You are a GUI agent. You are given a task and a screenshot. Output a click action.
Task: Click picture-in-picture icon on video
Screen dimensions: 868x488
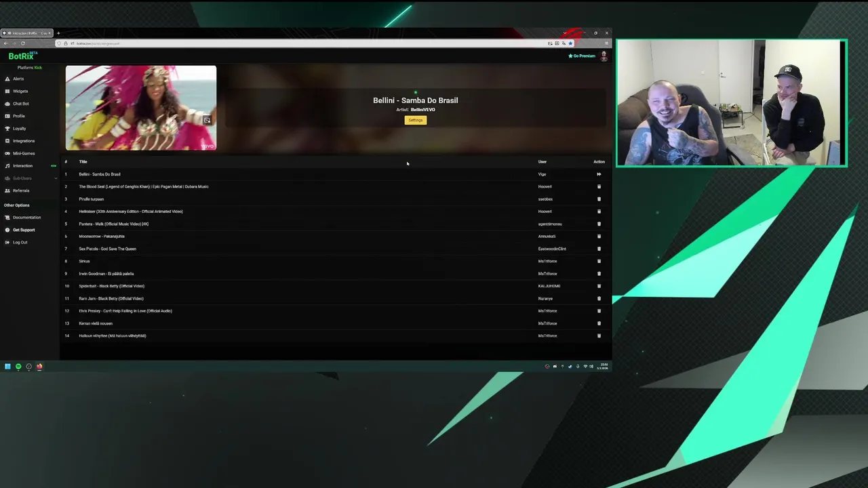[207, 120]
